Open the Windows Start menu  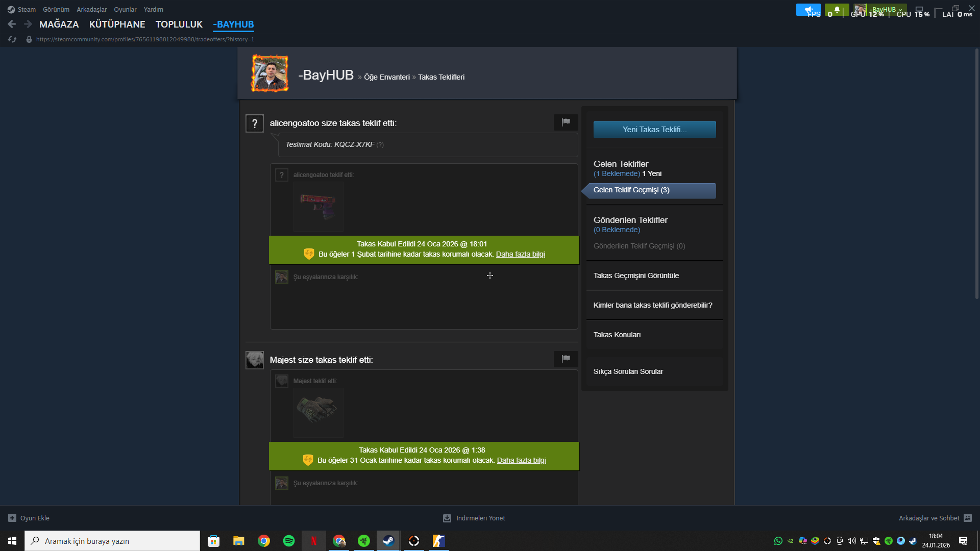pyautogui.click(x=12, y=541)
